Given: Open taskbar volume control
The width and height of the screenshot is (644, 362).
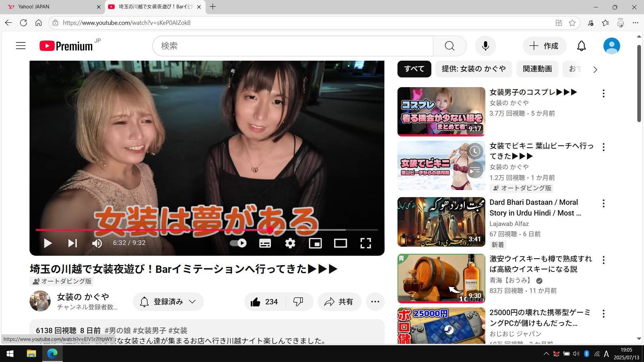Looking at the screenshot, I should coord(576,354).
